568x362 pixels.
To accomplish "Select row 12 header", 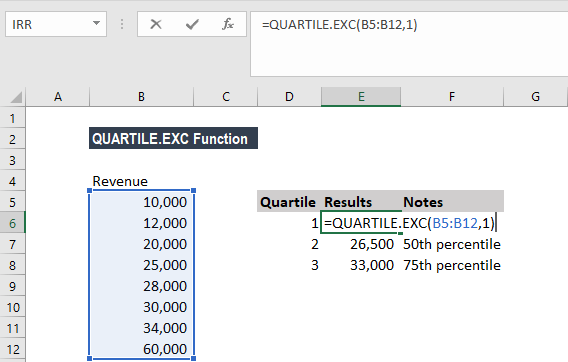I will 13,349.
